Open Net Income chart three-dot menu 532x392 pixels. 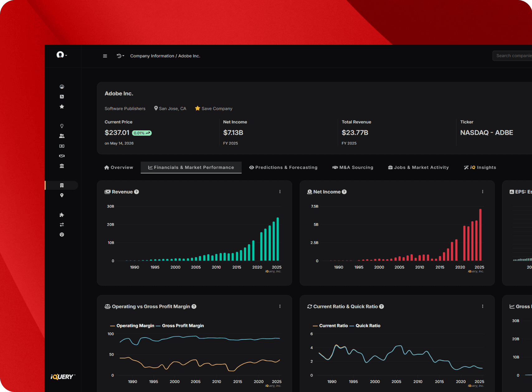coord(483,192)
